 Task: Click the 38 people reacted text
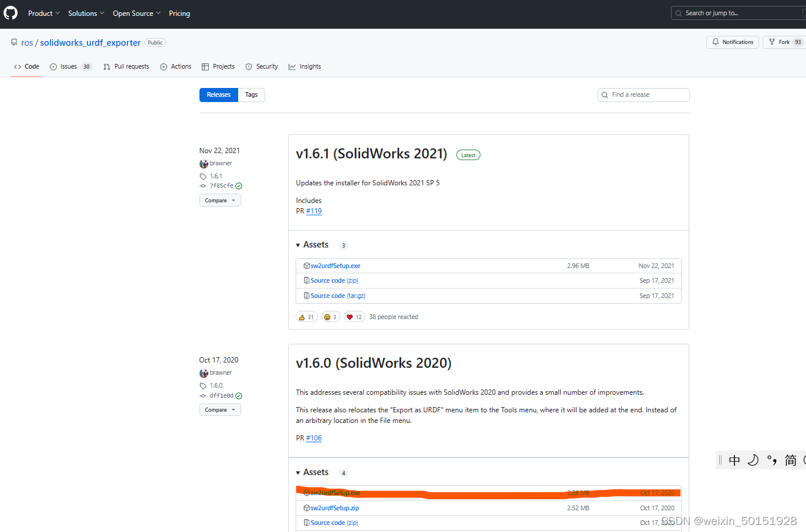pyautogui.click(x=394, y=317)
